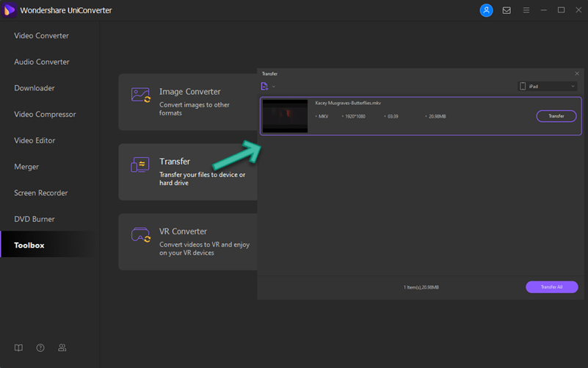Click the Butterflies video thumbnail

[x=285, y=116]
